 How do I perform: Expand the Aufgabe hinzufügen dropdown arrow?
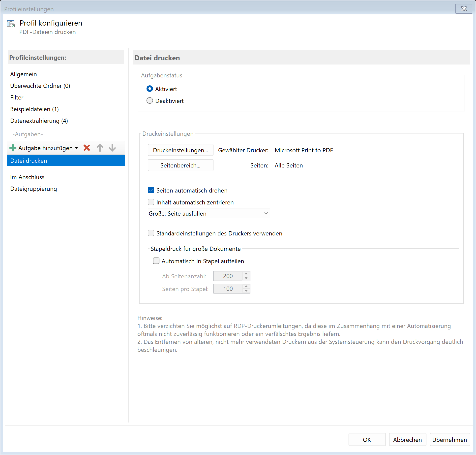[77, 148]
